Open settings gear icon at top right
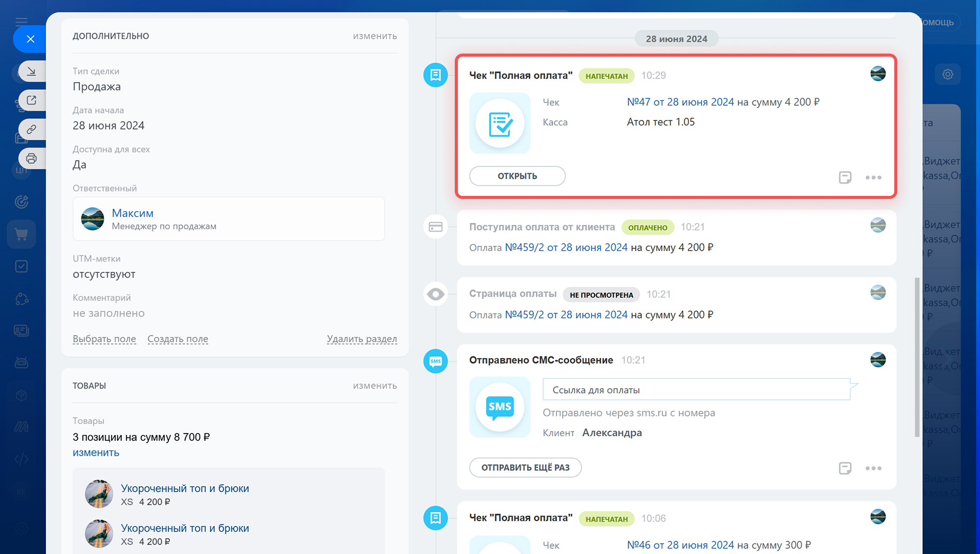The width and height of the screenshot is (980, 554). point(947,74)
